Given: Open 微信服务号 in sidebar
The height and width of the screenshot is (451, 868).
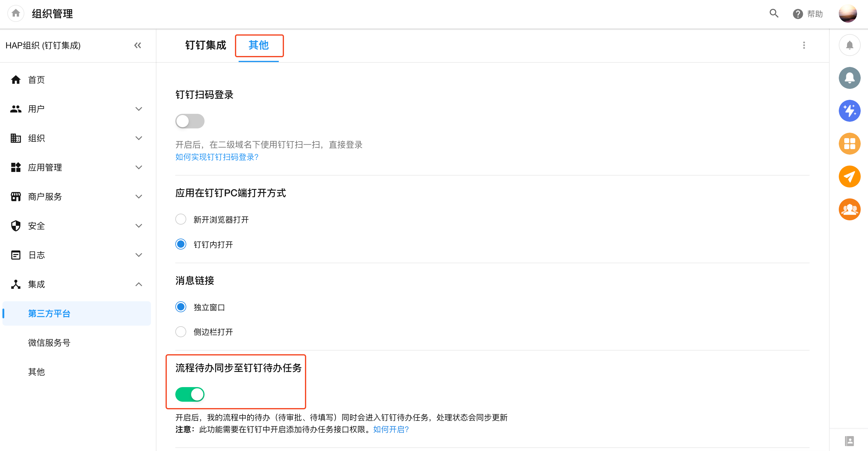Looking at the screenshot, I should [x=49, y=343].
